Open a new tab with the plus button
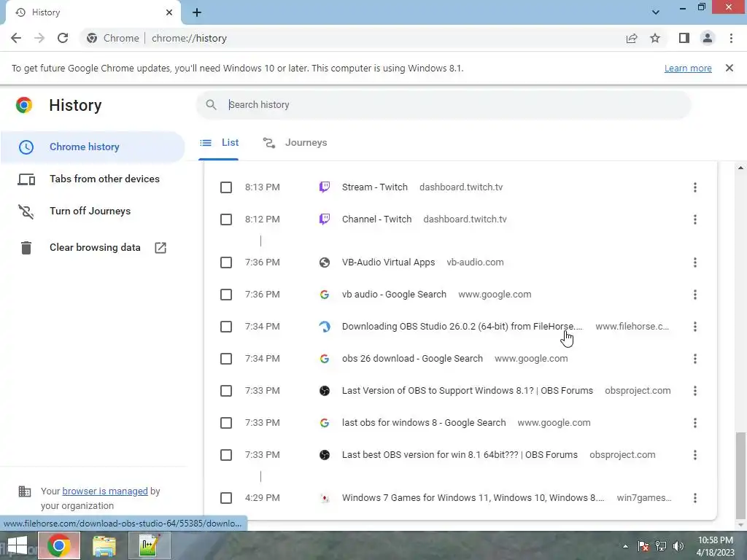The image size is (747, 560). point(197,12)
